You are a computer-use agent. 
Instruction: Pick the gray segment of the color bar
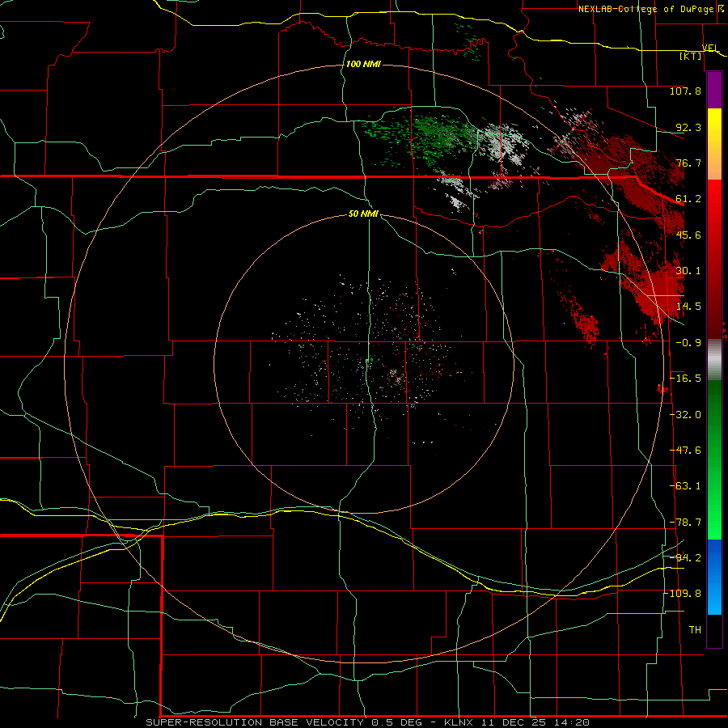click(714, 360)
